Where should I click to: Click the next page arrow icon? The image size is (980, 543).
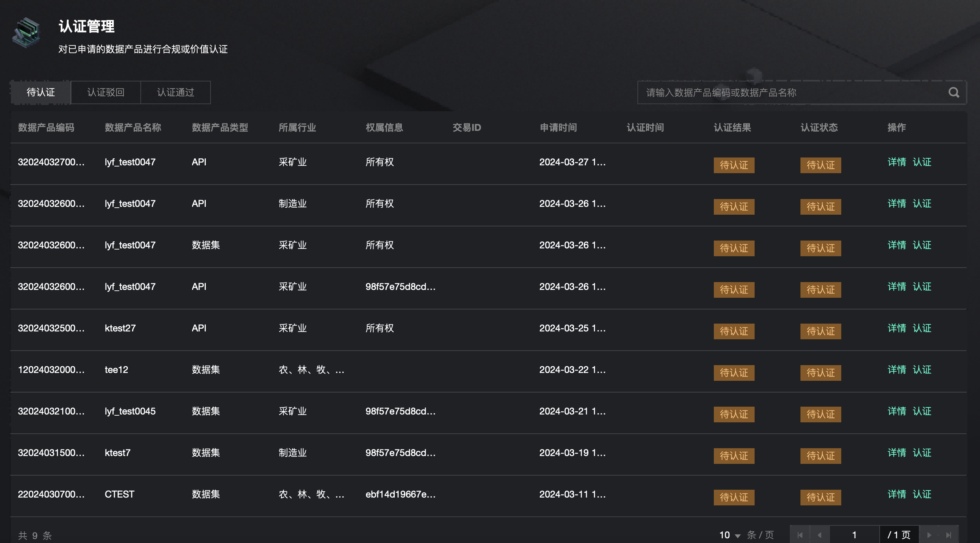tap(929, 534)
